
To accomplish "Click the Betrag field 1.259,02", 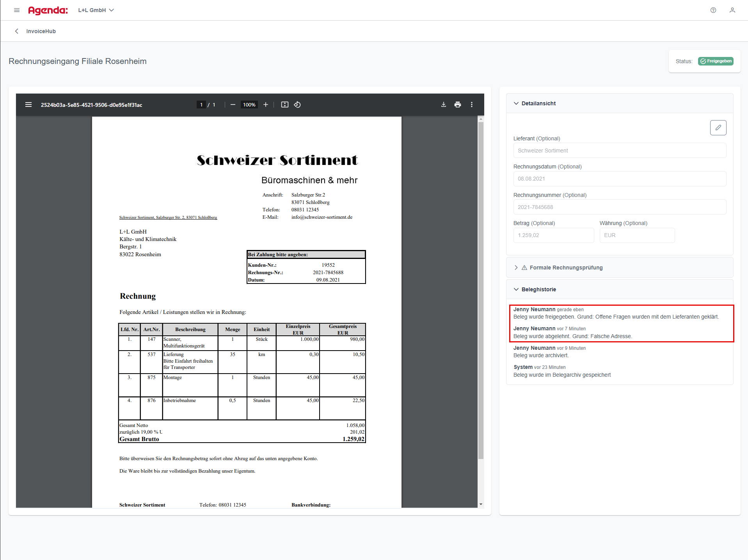I will [x=554, y=235].
